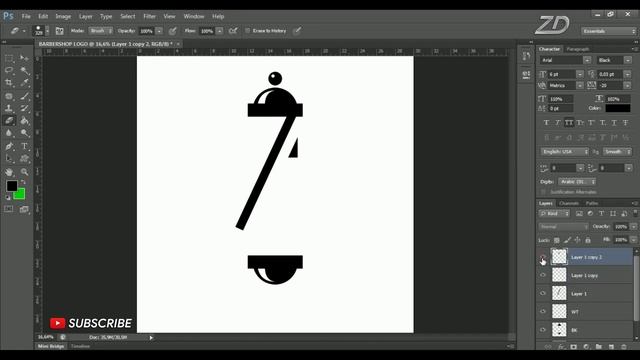The height and width of the screenshot is (360, 640).
Task: Open the Black font style dropdown
Action: point(628,60)
